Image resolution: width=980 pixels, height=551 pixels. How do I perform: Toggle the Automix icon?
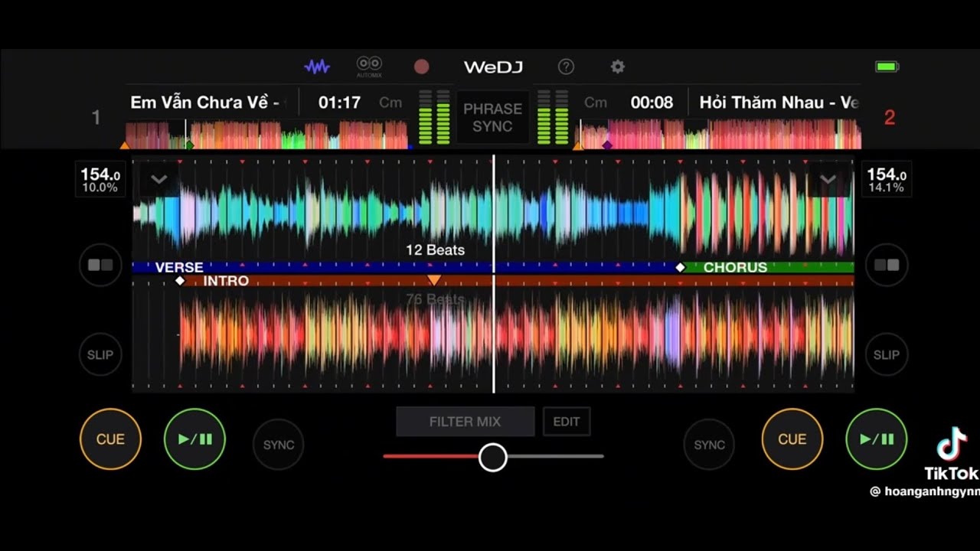(369, 67)
